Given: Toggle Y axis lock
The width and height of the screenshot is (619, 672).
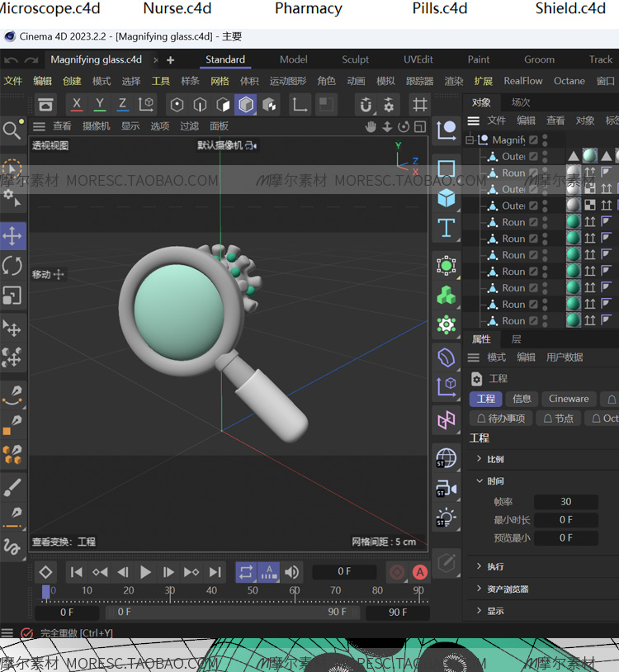Looking at the screenshot, I should (x=100, y=104).
